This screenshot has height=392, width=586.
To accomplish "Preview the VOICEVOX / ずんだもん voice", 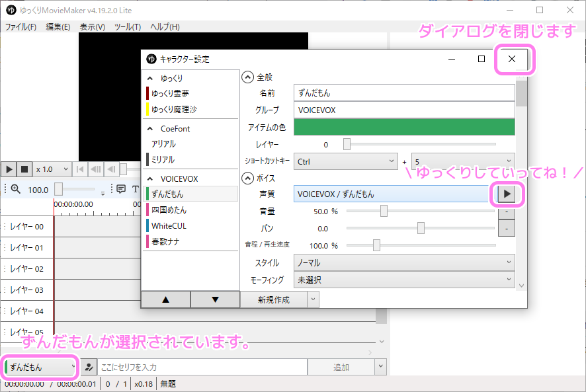I will (x=507, y=194).
